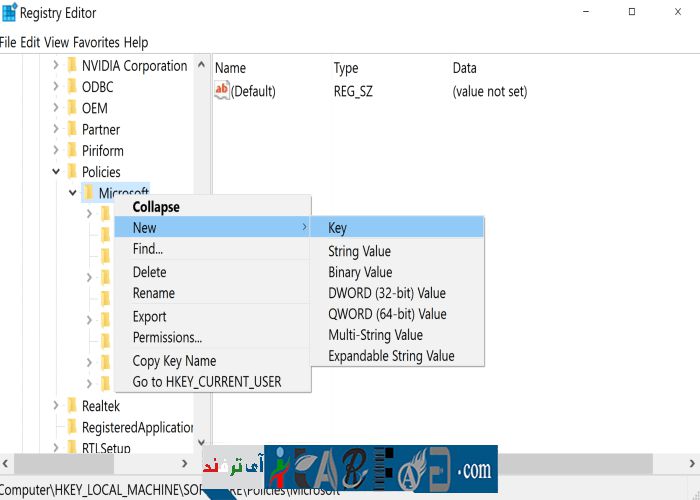Viewport: 700px width, 500px height.
Task: Collapse the Policies tree node
Action: [x=56, y=172]
